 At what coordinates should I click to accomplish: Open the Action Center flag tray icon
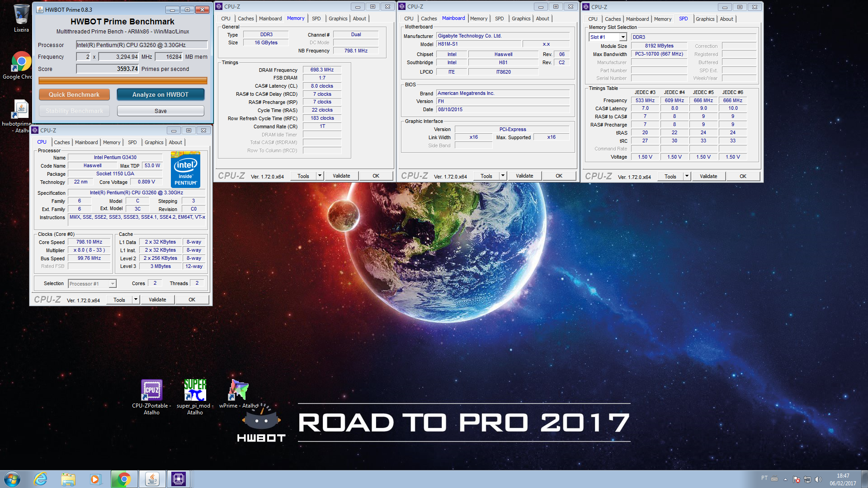point(797,479)
